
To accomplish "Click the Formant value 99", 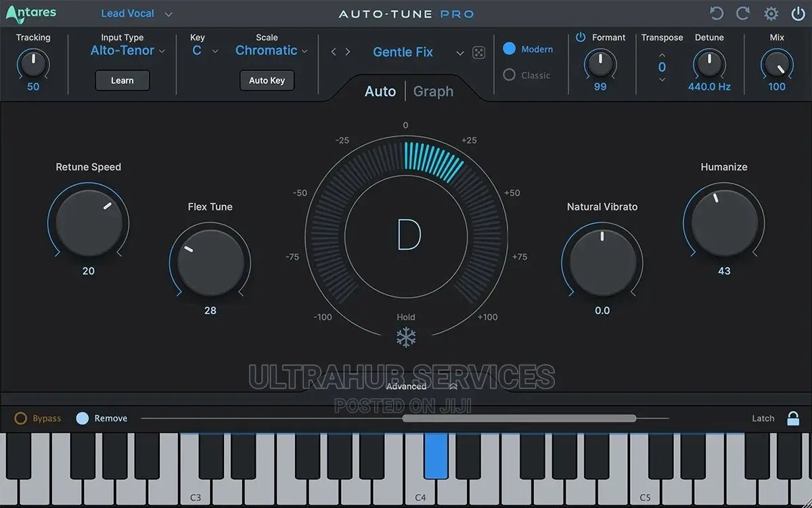I will click(600, 87).
